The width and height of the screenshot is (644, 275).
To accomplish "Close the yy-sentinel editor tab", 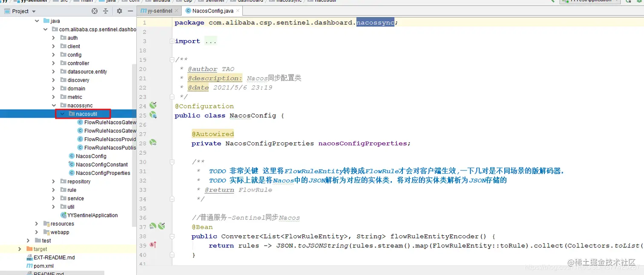I will (177, 11).
